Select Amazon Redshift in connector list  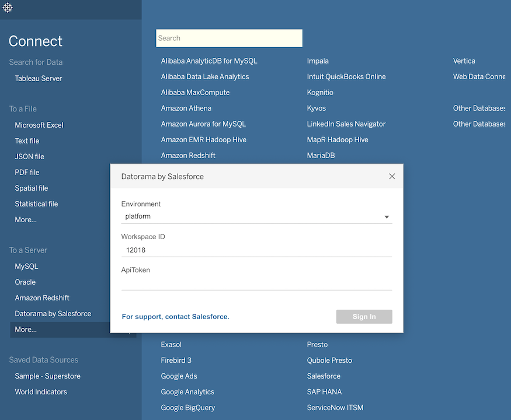click(188, 156)
